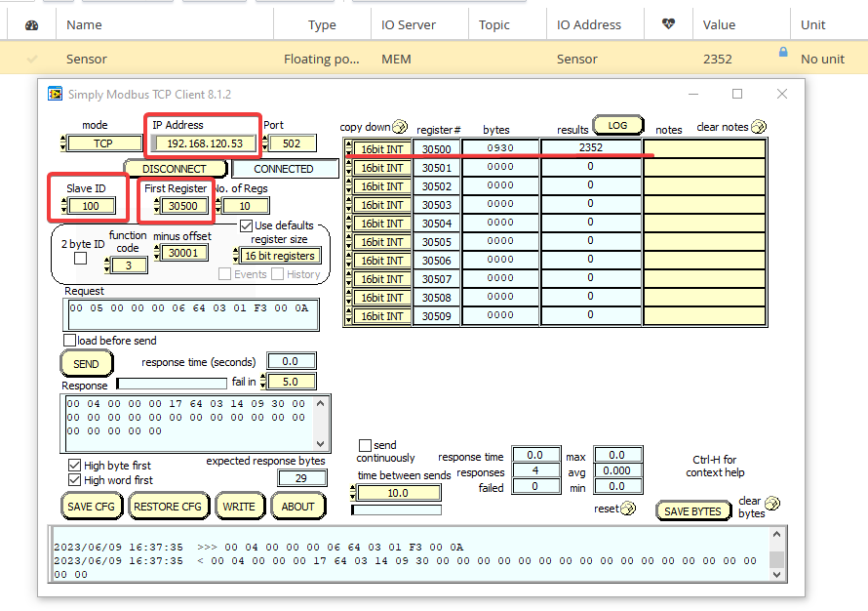Click the IO Server column header
This screenshot has width=868, height=611.
pyautogui.click(x=409, y=25)
